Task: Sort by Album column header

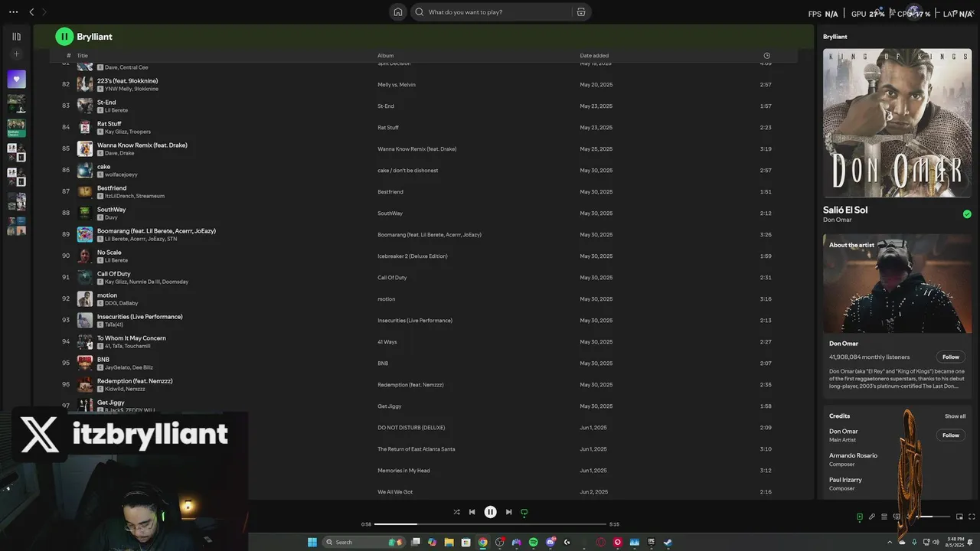Action: click(x=385, y=56)
